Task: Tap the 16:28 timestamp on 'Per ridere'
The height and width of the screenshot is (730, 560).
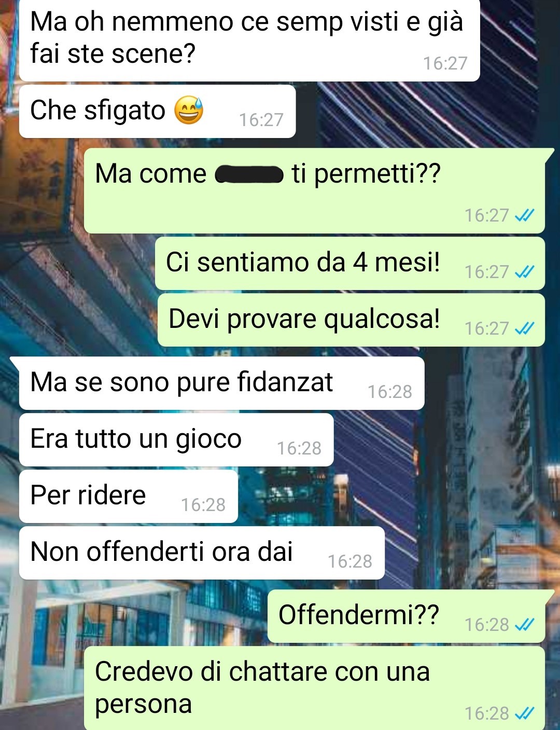Action: pyautogui.click(x=203, y=505)
